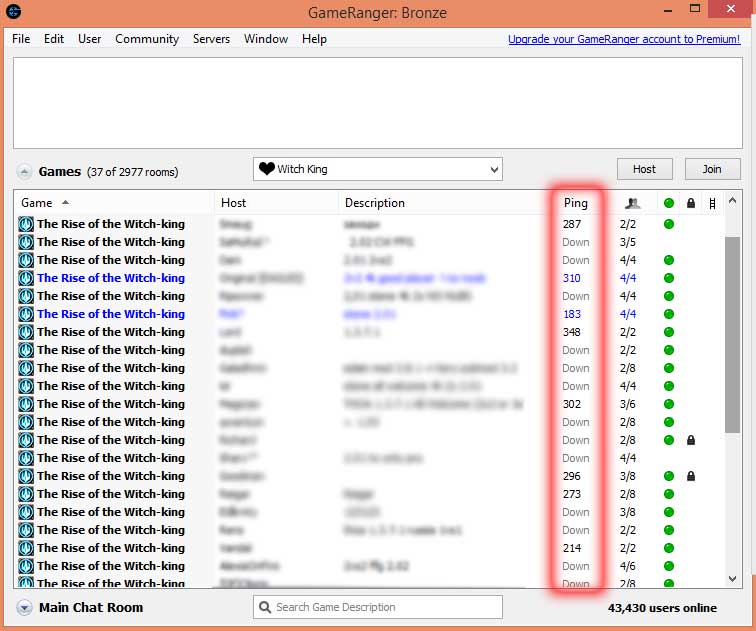Sort by the green status dot column header
756x631 pixels.
669,203
